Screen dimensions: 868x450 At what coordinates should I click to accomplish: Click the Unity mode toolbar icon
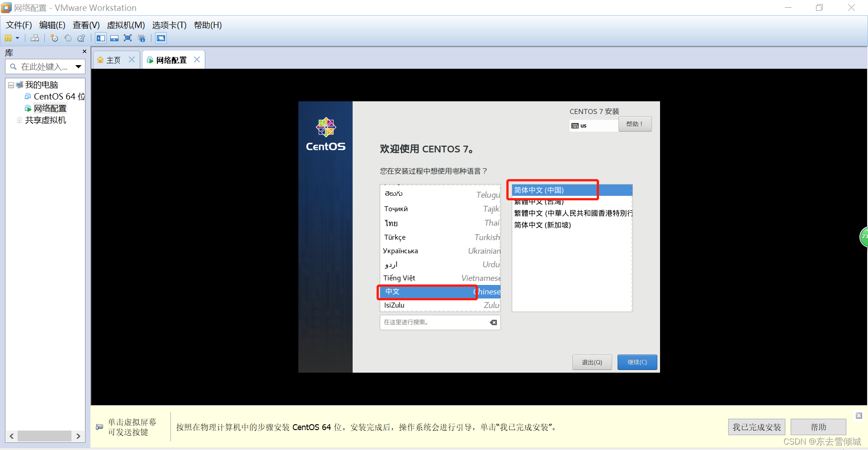142,38
